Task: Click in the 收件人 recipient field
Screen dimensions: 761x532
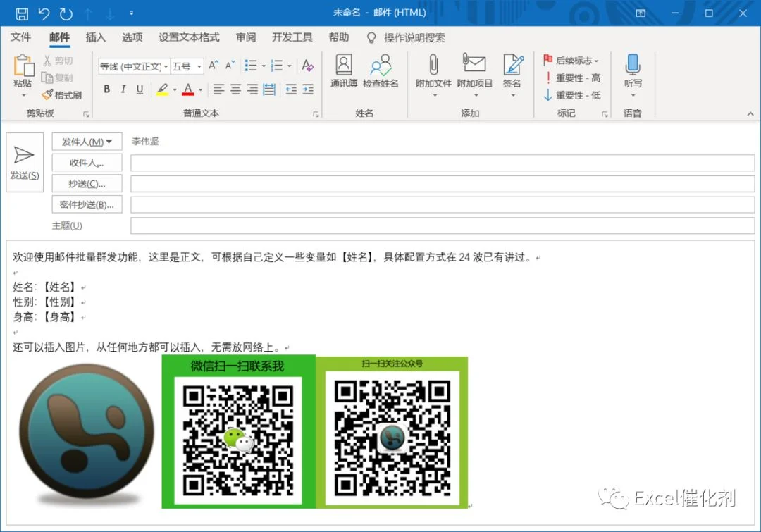Action: point(442,163)
